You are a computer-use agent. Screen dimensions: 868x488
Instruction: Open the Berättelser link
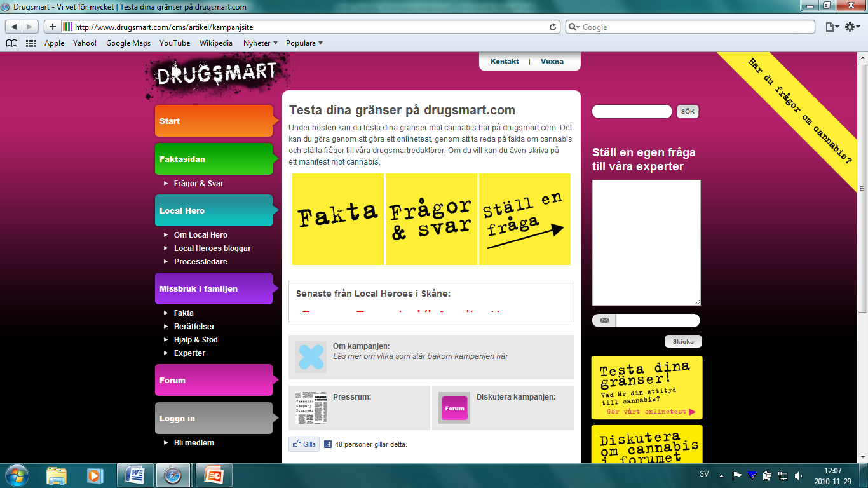194,327
